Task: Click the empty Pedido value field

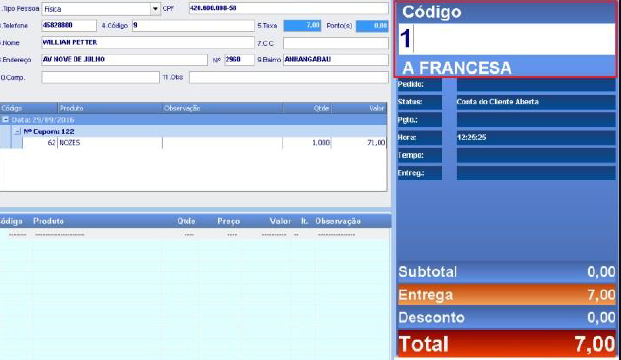Action: click(x=536, y=84)
